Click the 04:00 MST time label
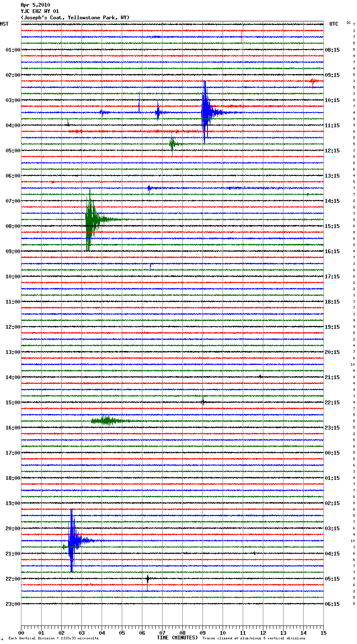This screenshot has height=644, width=357. pyautogui.click(x=13, y=126)
